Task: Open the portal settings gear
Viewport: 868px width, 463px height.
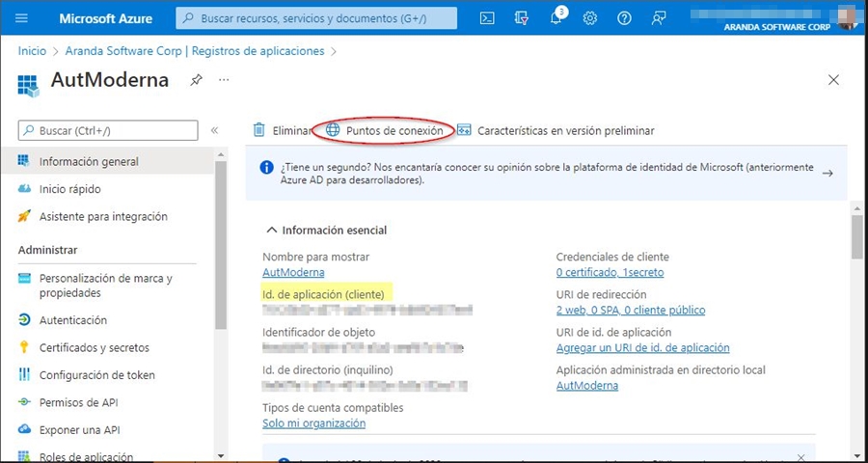Action: click(590, 18)
